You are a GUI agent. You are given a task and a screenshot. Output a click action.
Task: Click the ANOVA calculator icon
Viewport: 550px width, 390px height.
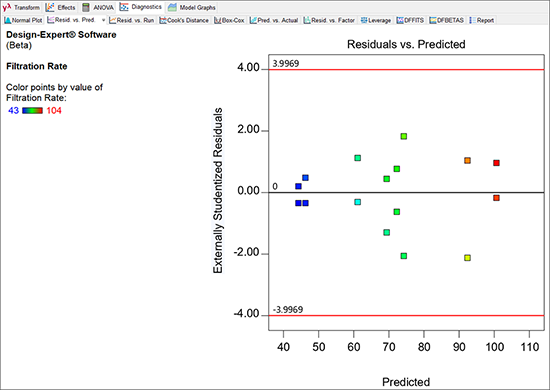(x=86, y=7)
